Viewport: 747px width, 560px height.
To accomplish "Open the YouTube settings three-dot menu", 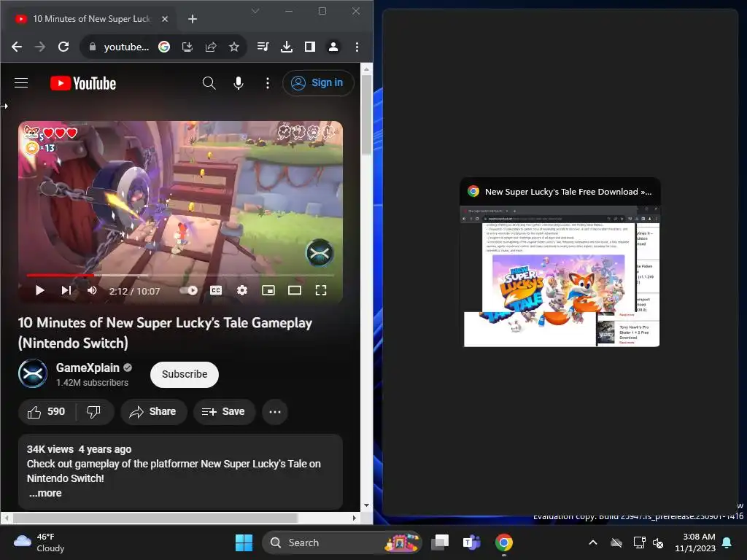I will (x=267, y=83).
